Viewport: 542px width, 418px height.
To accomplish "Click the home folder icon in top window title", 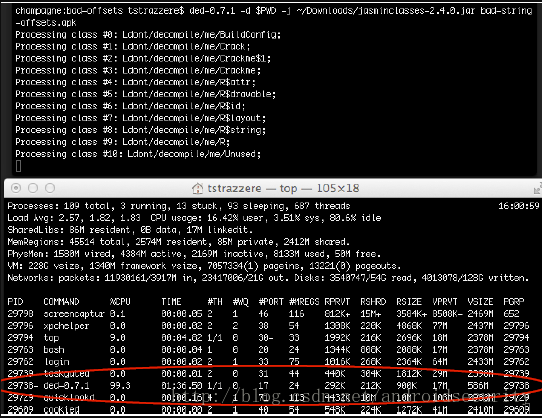I will (197, 188).
